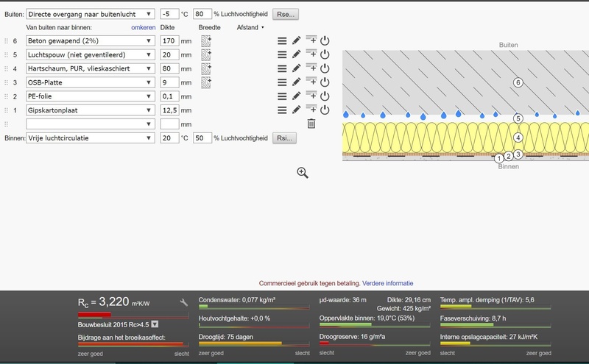Insert layer at the Hartschaum PUR row
Image resolution: width=589 pixels, height=364 pixels.
click(x=311, y=67)
